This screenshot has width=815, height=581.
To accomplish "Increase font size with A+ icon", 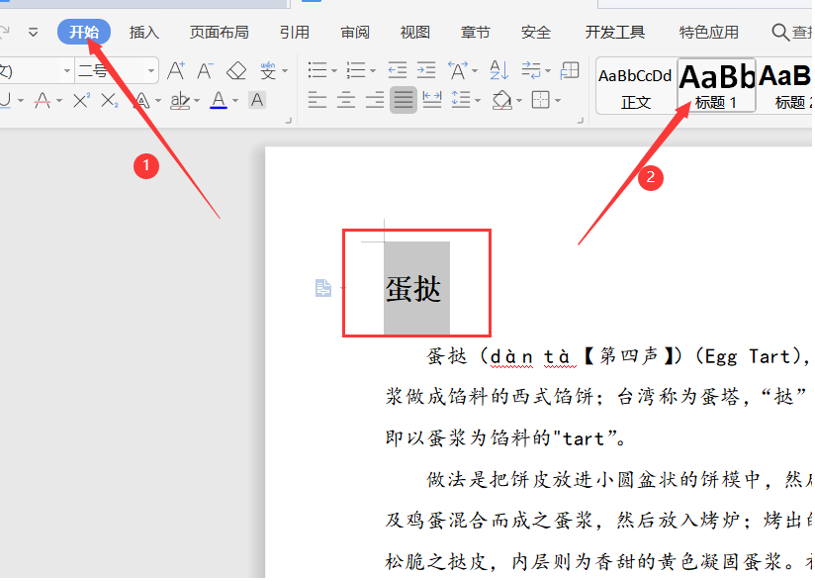I will coord(176,70).
